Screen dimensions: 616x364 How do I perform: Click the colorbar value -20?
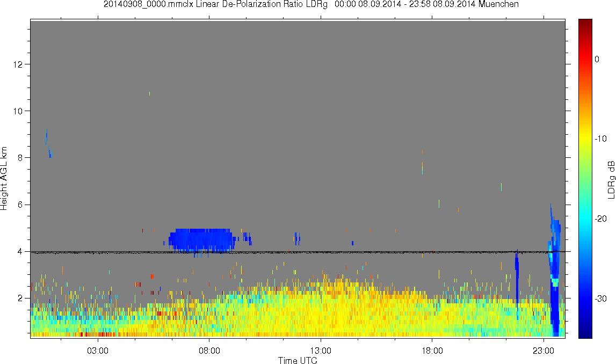pos(600,219)
